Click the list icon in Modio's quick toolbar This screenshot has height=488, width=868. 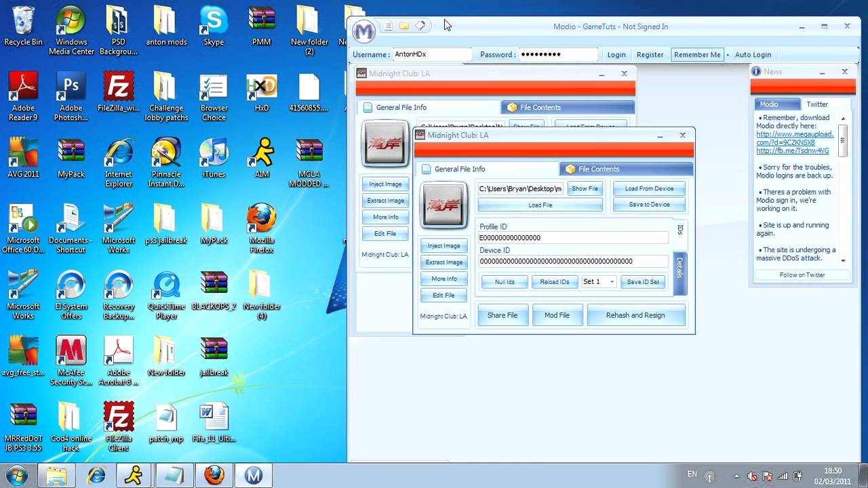click(388, 26)
